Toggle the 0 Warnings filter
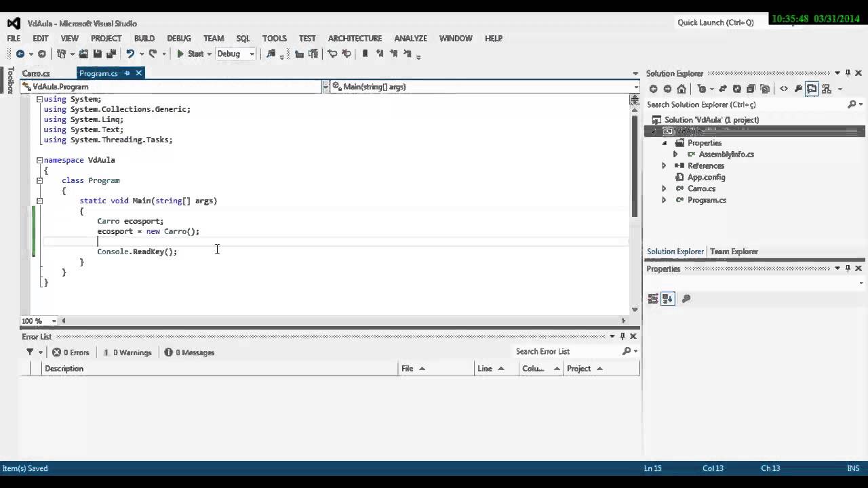 127,352
